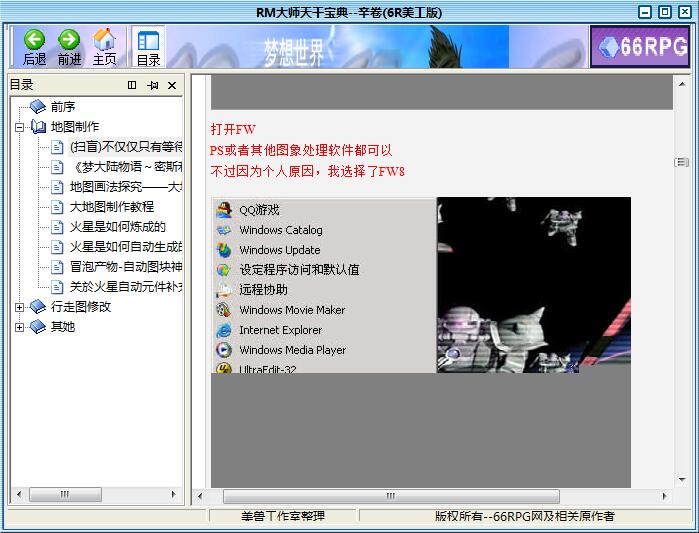Expand the 其他 tree node
This screenshot has width=699, height=533.
coord(19,327)
